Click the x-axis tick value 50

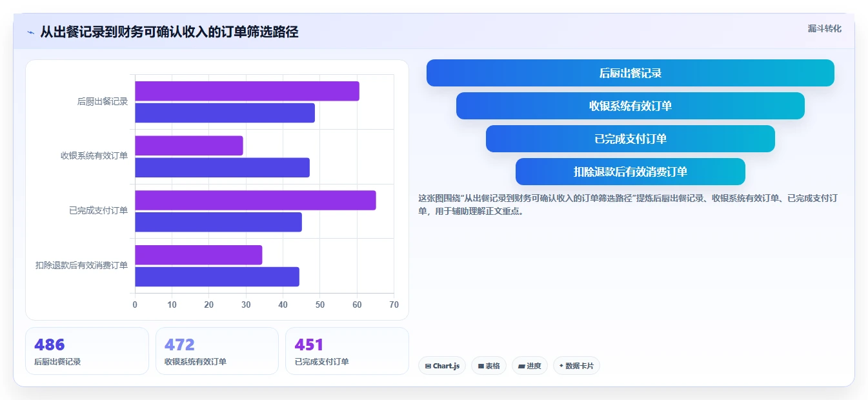click(x=320, y=305)
